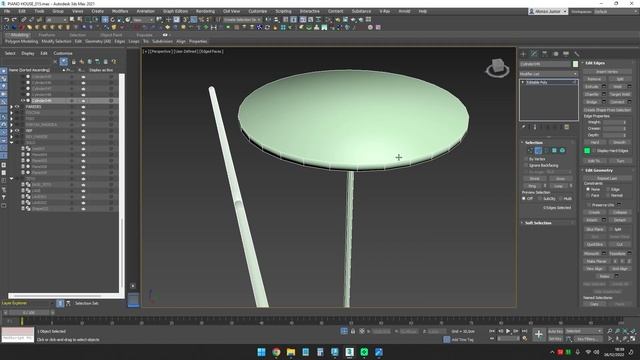The image size is (640, 360).
Task: Open Extrude settings box beside Extrude button
Action: point(604,87)
